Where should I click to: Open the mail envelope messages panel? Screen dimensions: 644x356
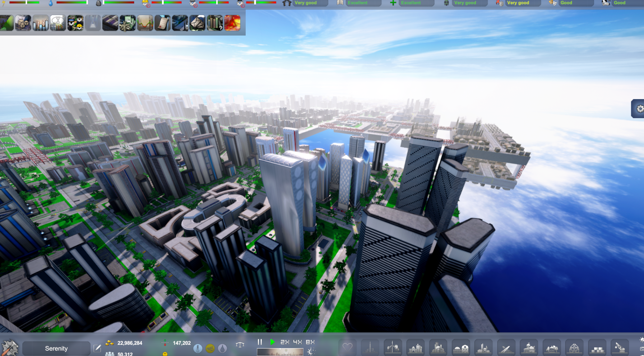point(197,23)
